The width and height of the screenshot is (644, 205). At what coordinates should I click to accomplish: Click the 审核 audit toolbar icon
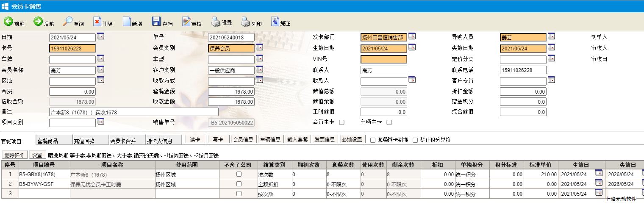click(186, 22)
